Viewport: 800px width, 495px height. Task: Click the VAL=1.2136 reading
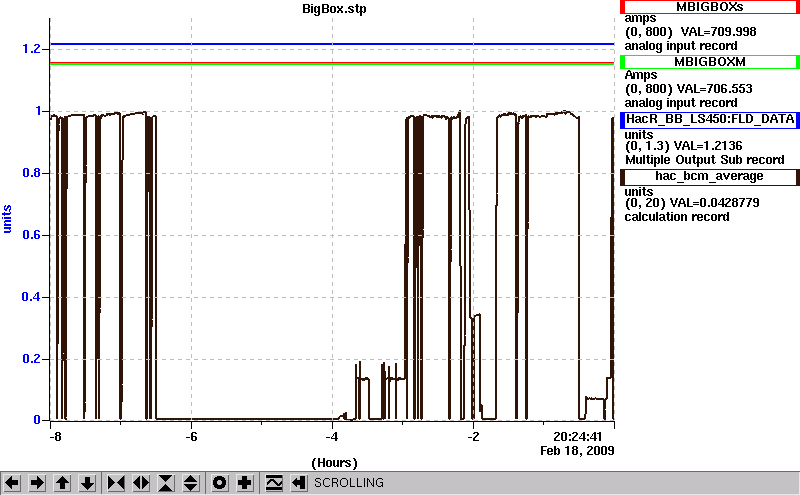point(708,146)
